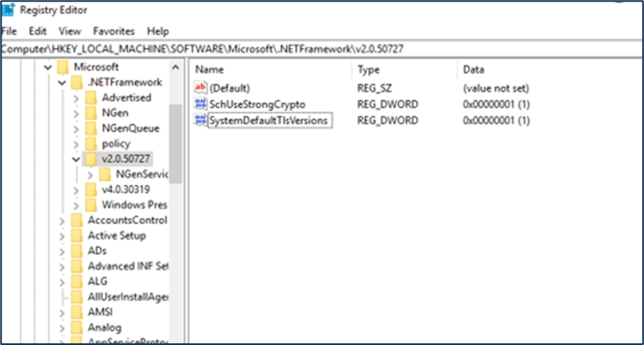Select the Active Setup folder icon
644x345 pixels.
(x=77, y=235)
